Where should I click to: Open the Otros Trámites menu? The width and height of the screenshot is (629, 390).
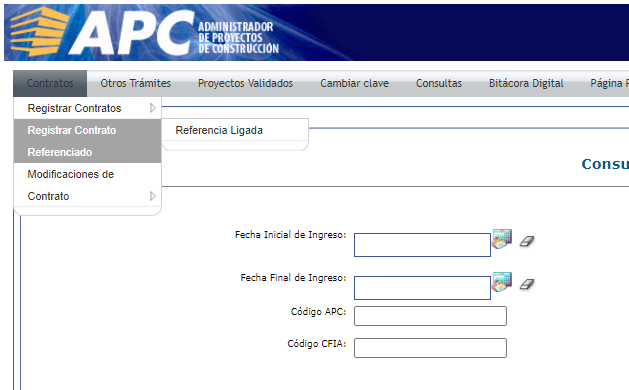136,83
